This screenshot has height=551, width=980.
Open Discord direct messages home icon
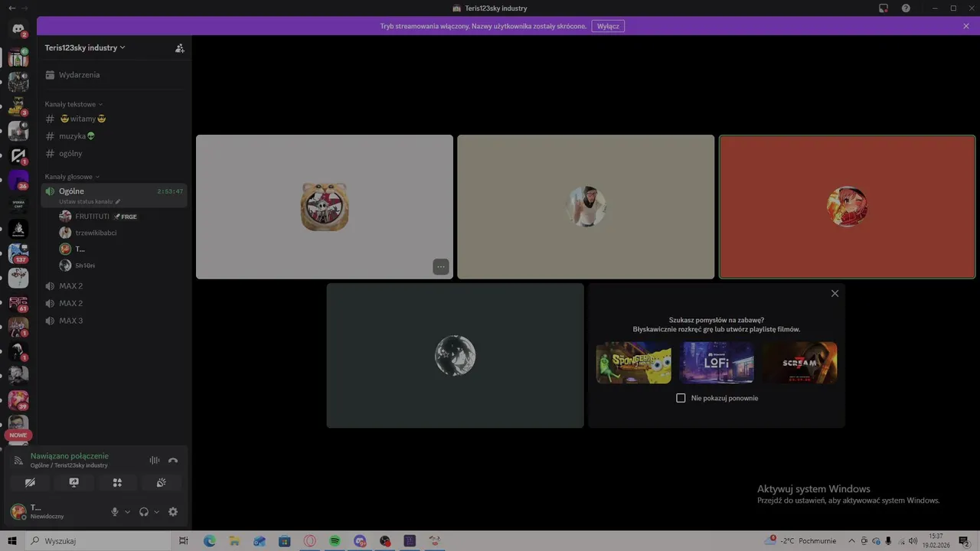[x=18, y=29]
